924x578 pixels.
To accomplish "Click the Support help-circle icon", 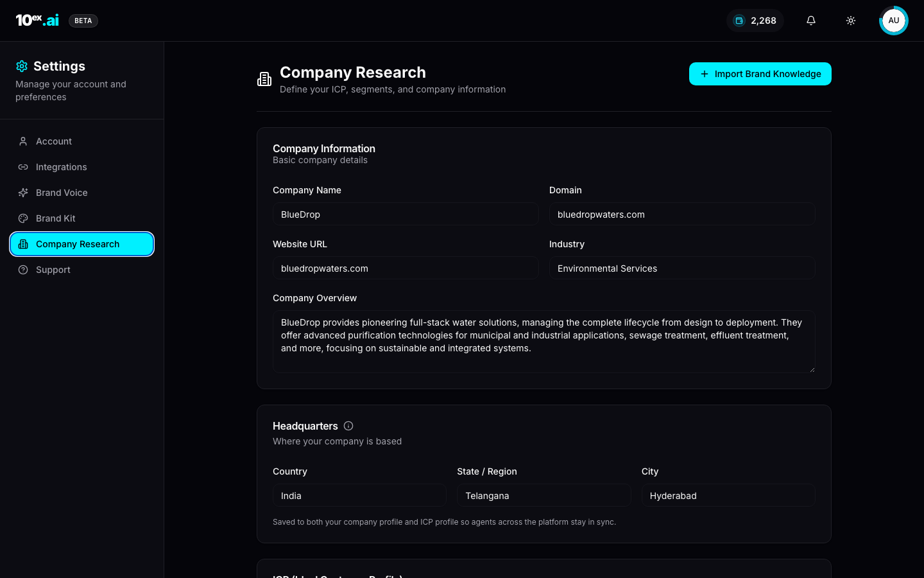I will click(x=23, y=270).
